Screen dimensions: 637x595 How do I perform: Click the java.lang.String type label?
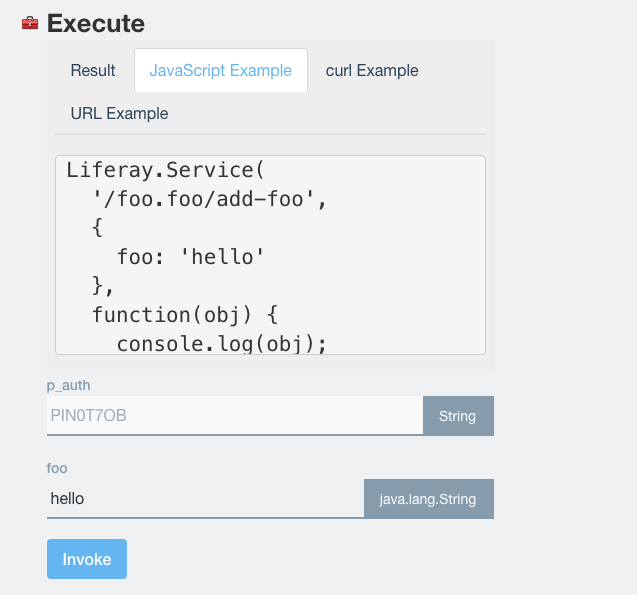(429, 499)
